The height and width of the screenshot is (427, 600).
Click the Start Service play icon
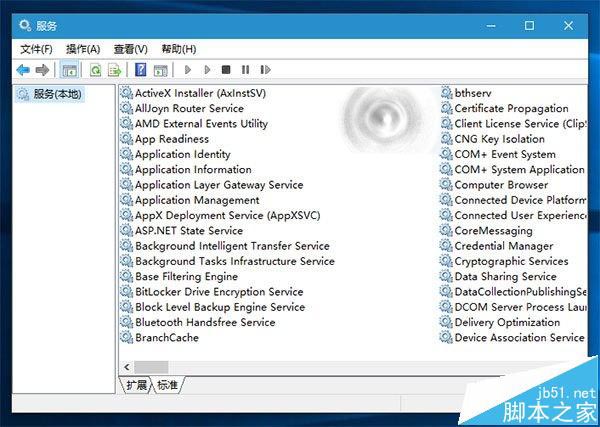pos(188,70)
